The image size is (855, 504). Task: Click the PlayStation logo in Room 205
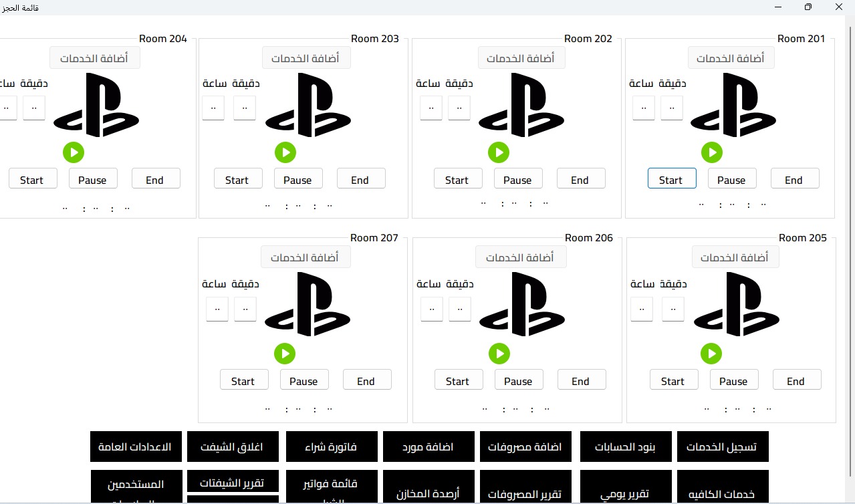pos(737,305)
